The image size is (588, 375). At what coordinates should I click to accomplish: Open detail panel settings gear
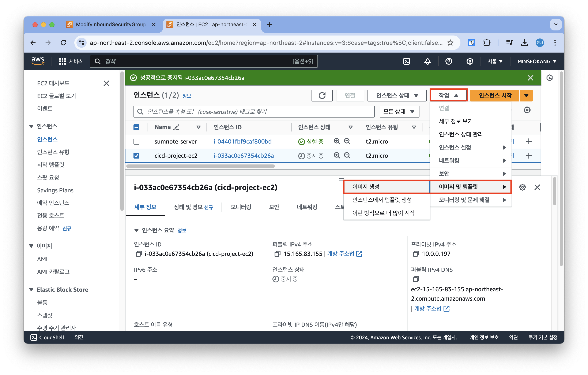[522, 187]
